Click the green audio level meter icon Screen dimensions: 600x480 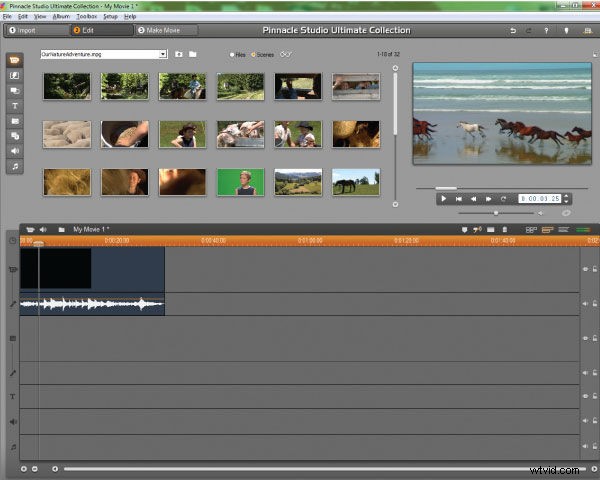click(583, 230)
